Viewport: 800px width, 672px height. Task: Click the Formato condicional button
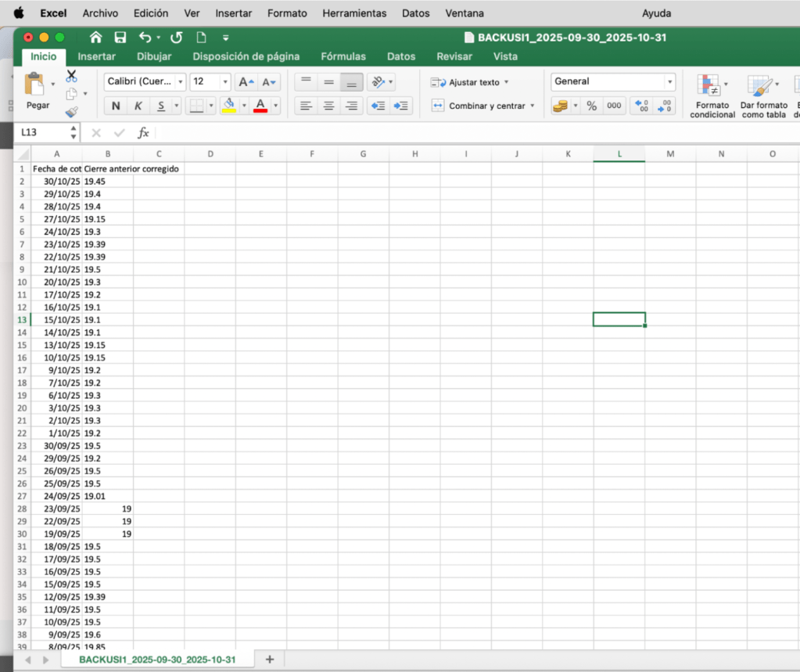[x=712, y=97]
